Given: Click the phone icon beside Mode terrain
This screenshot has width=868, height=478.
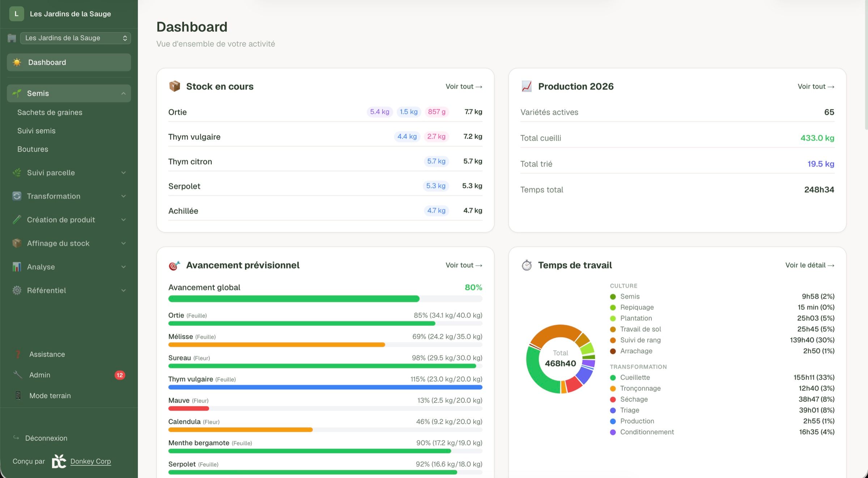Looking at the screenshot, I should click(x=18, y=395).
